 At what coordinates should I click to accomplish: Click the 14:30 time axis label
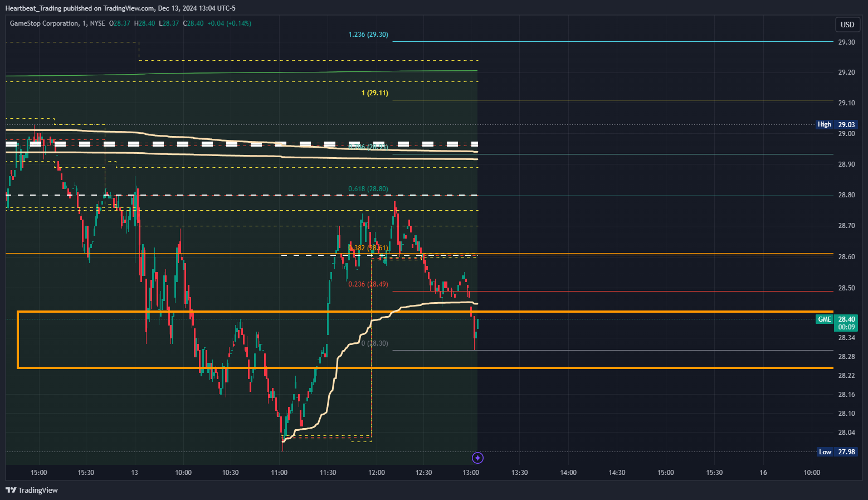point(617,473)
